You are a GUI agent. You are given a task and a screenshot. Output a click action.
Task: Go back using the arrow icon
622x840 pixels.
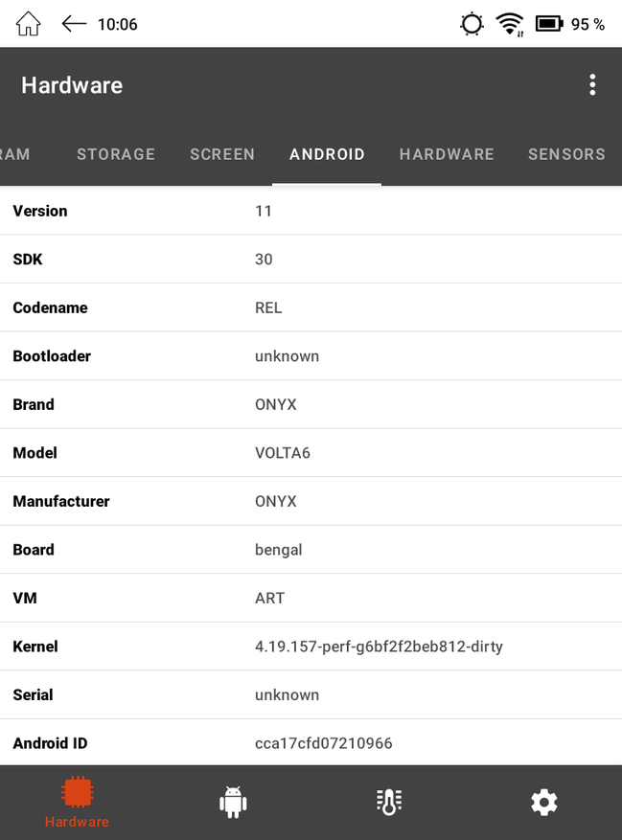pos(74,24)
